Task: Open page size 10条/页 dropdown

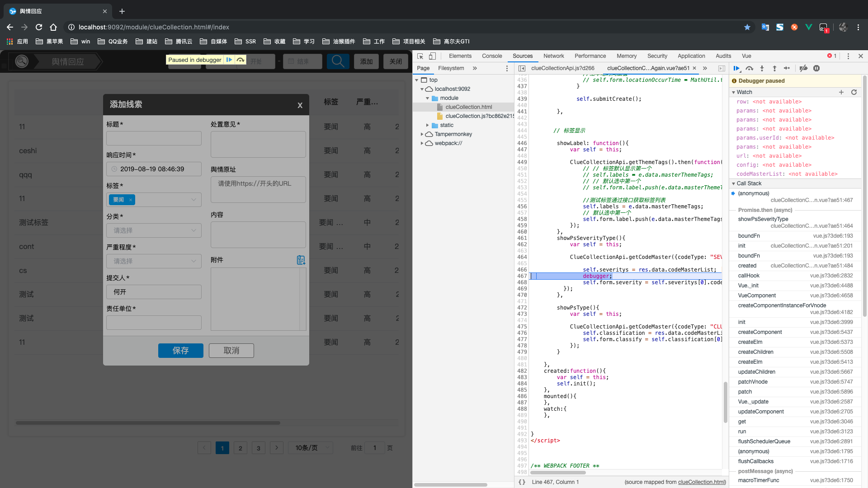Action: [311, 448]
